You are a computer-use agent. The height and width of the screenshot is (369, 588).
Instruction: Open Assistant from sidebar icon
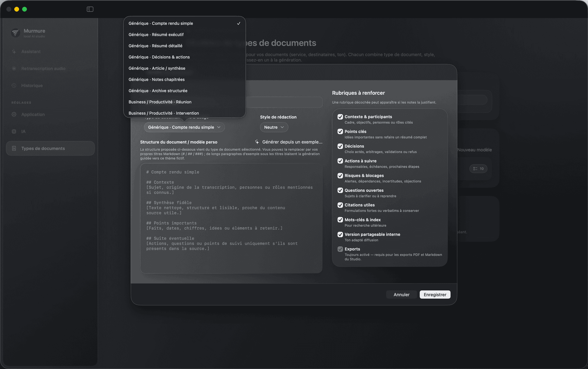(14, 52)
